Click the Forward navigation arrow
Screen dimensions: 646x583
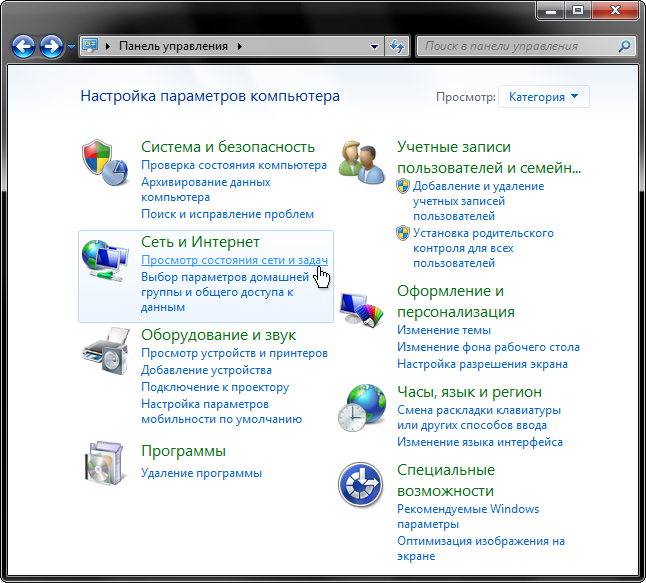(51, 46)
